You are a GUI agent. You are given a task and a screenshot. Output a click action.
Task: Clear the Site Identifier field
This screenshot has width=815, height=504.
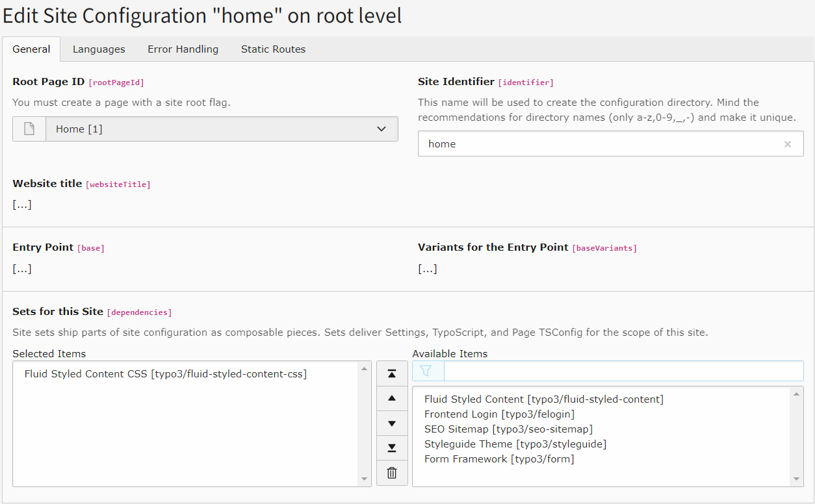tap(787, 144)
